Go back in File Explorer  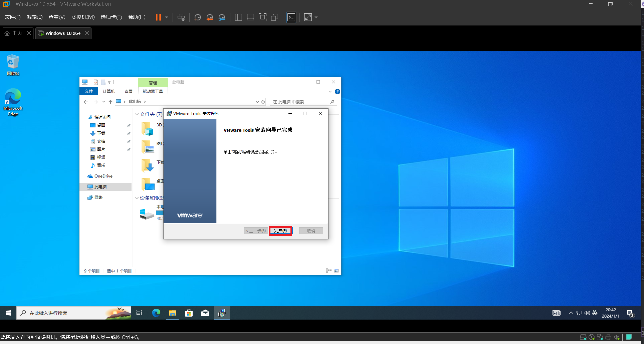[86, 102]
